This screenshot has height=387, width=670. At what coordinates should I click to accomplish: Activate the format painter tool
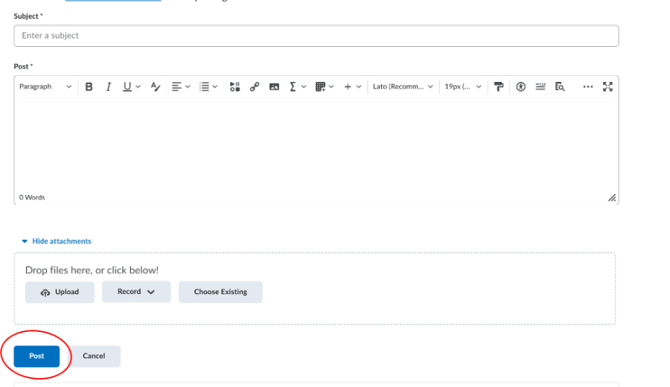(x=498, y=87)
